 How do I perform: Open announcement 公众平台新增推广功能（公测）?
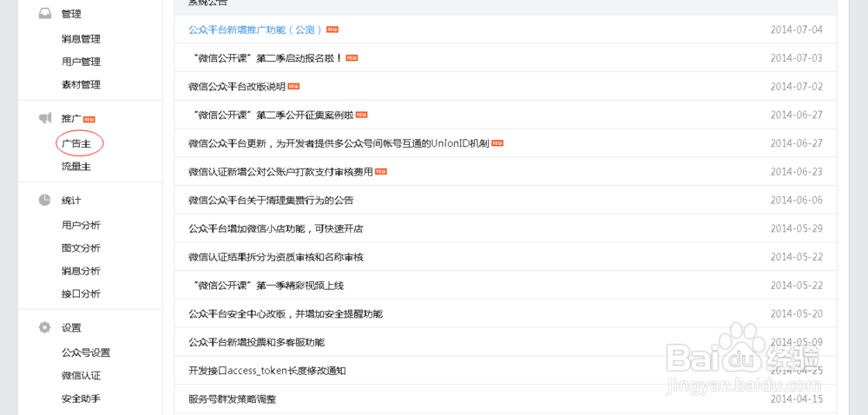click(256, 30)
